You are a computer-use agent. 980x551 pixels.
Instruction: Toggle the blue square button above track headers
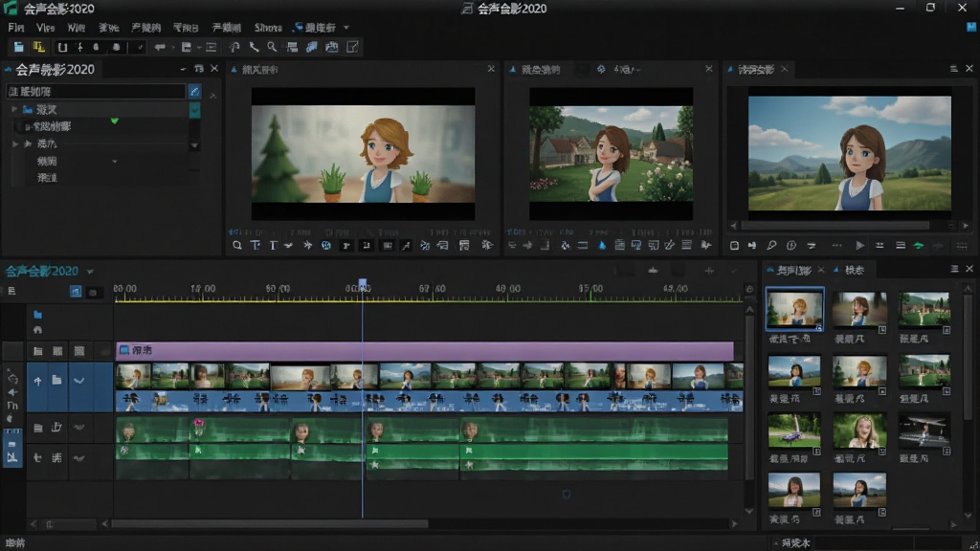[76, 292]
